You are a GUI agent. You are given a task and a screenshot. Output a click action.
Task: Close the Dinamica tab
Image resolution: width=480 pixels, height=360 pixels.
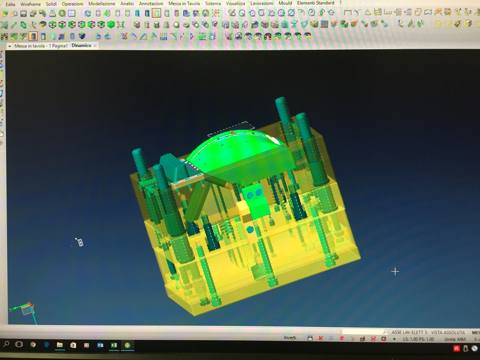click(95, 45)
